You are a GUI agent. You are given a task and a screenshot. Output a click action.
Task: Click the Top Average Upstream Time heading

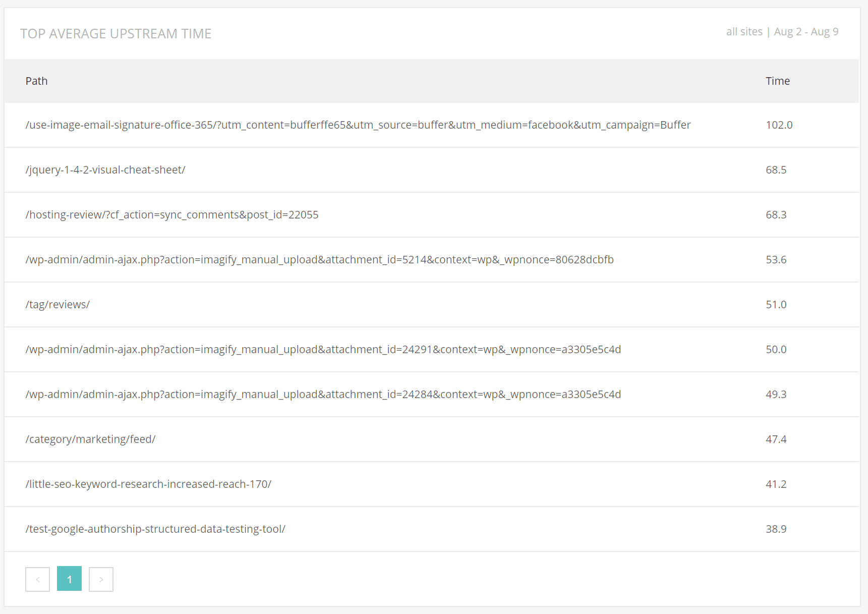[115, 33]
